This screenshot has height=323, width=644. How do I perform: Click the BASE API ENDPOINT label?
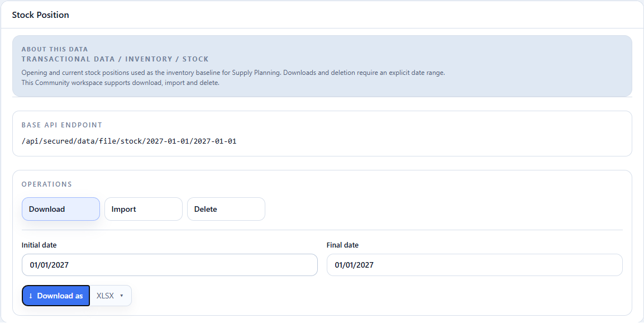tap(61, 125)
